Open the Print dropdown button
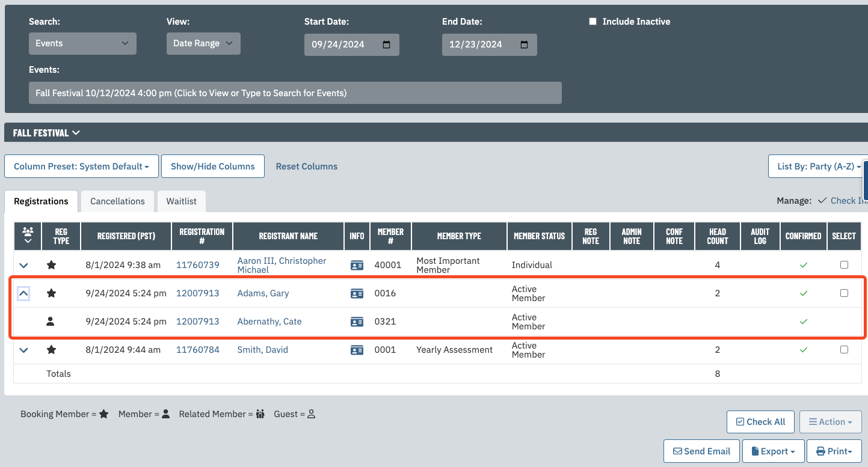Screen dimensions: 868x467 click(834, 451)
